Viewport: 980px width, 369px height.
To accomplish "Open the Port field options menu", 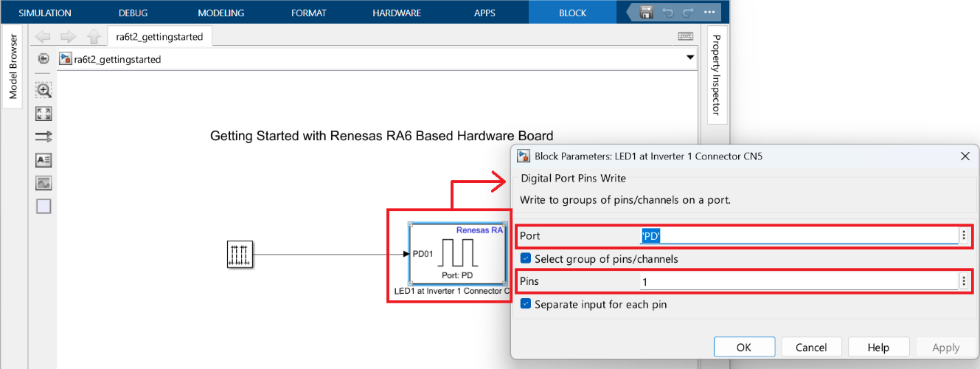I will point(964,235).
